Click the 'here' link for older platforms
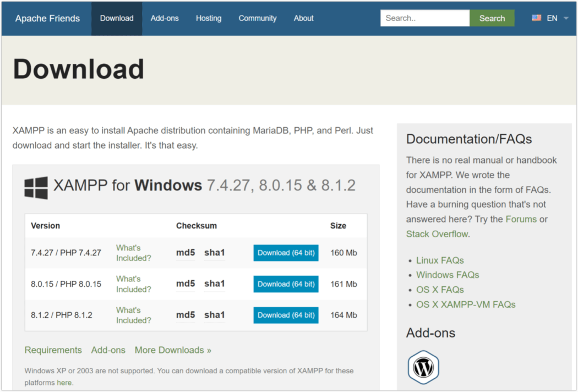 [x=64, y=383]
